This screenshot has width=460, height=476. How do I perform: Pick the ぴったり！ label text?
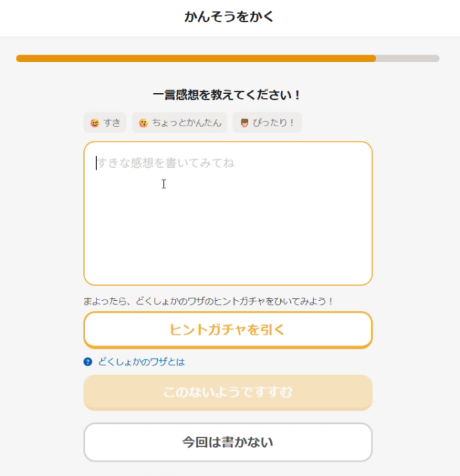coord(273,123)
